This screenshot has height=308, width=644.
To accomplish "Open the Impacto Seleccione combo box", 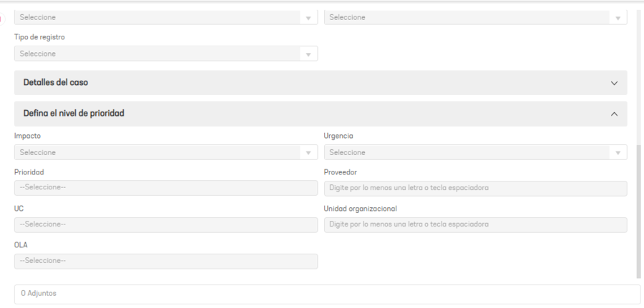I will tap(166, 152).
